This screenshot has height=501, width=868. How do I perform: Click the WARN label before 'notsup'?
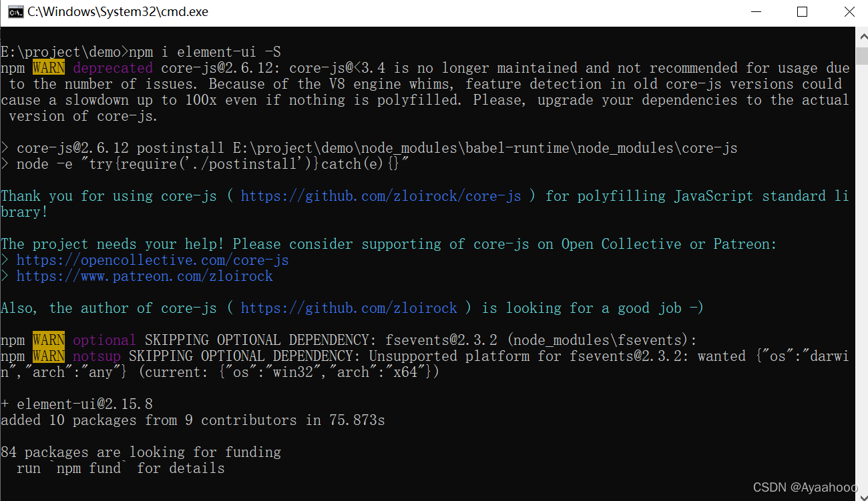tap(49, 356)
